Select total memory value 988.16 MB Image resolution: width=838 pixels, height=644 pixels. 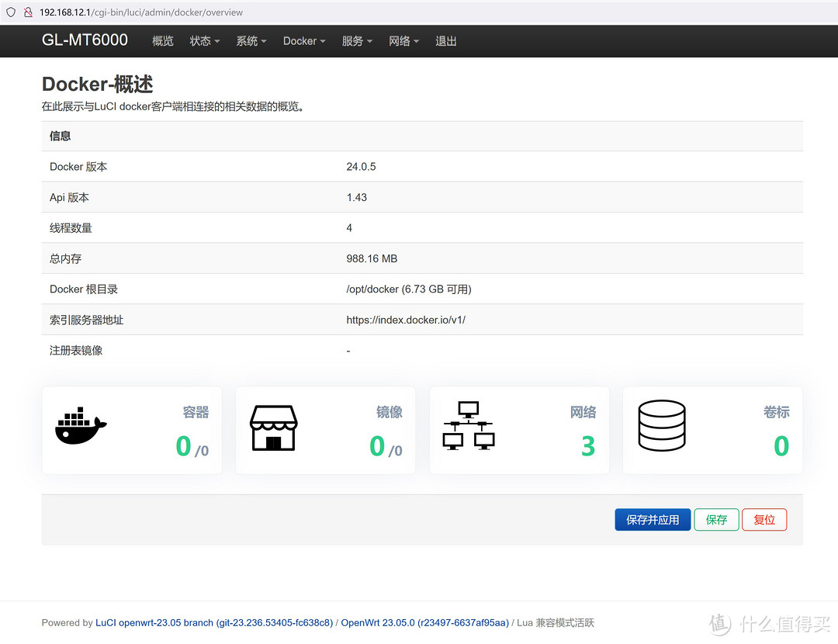[372, 258]
